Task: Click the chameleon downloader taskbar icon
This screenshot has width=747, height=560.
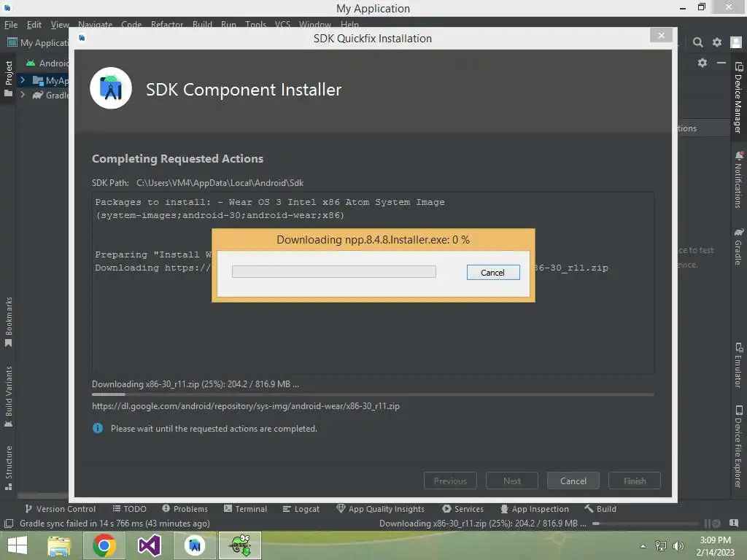Action: click(239, 545)
